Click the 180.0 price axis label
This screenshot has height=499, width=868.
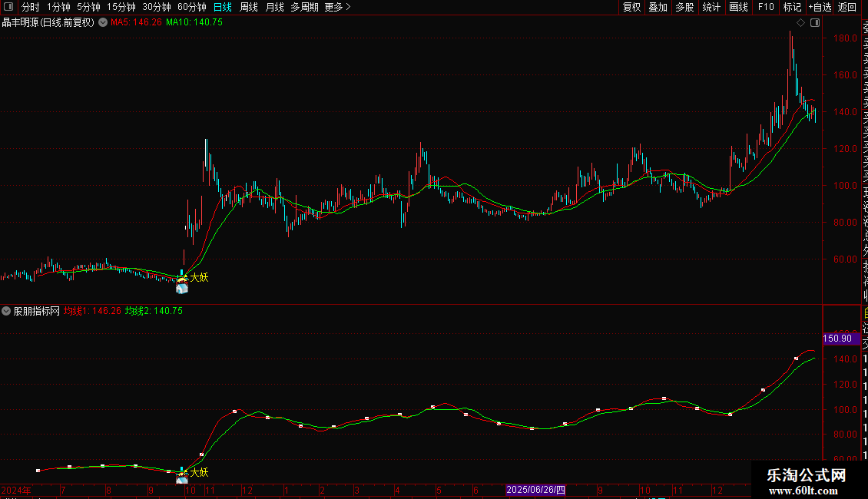845,38
